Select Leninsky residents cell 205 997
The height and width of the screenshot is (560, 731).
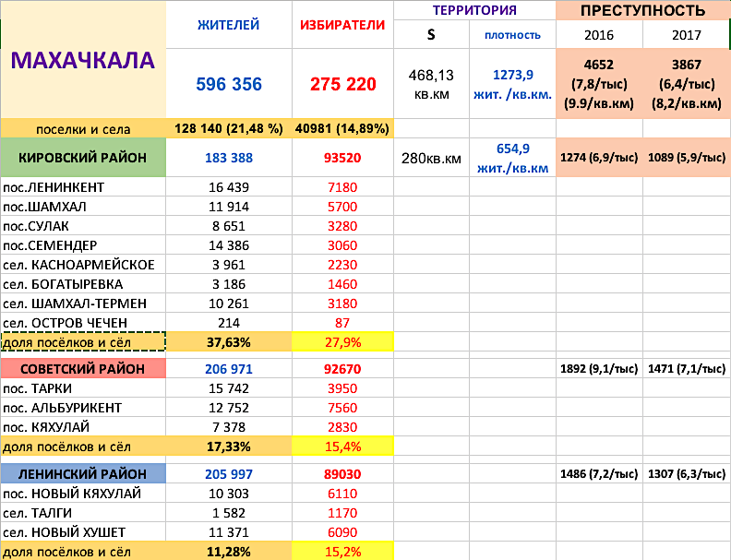[229, 473]
